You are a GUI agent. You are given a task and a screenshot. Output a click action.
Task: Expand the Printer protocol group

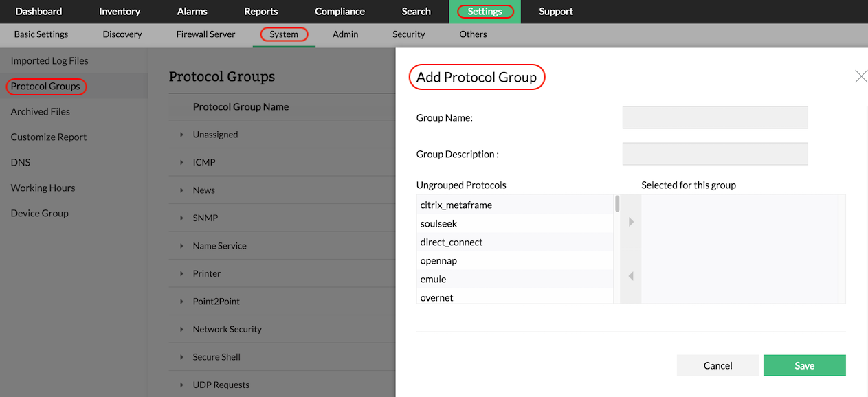click(x=181, y=273)
